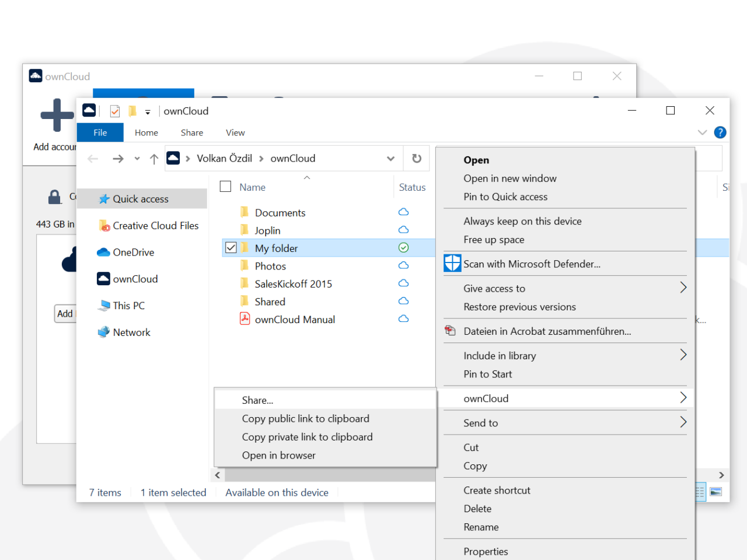747x560 pixels.
Task: Select Network in the navigation pane
Action: (131, 332)
